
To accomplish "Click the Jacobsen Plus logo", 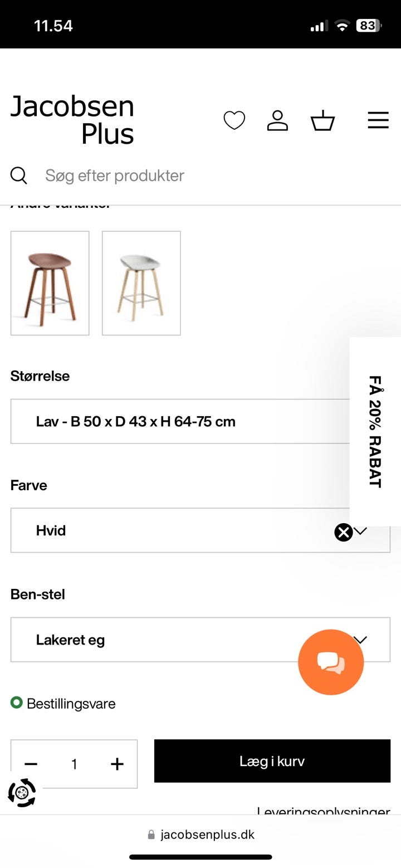I will point(72,120).
